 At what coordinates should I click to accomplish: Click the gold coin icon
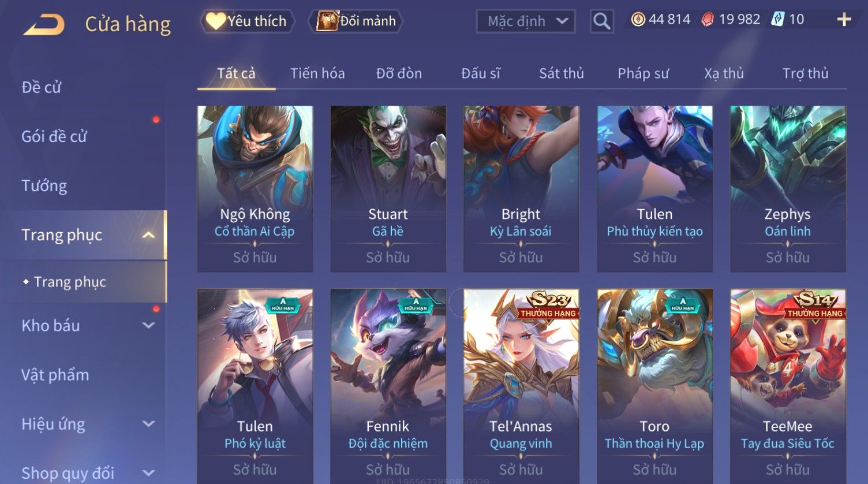click(x=638, y=20)
